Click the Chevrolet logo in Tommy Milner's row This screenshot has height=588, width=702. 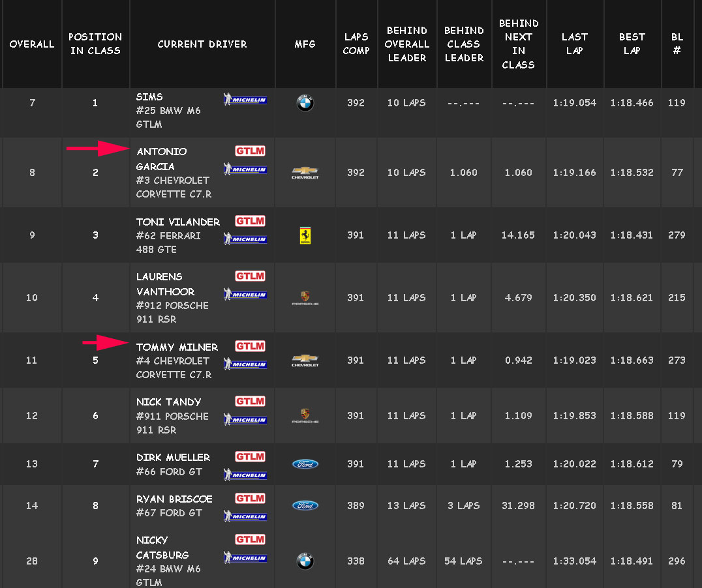(x=305, y=360)
